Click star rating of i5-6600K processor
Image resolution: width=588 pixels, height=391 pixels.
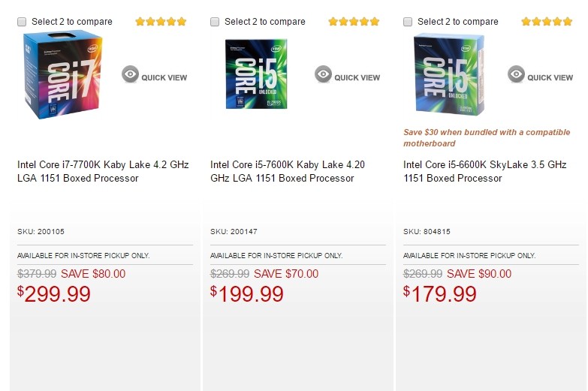tap(547, 22)
